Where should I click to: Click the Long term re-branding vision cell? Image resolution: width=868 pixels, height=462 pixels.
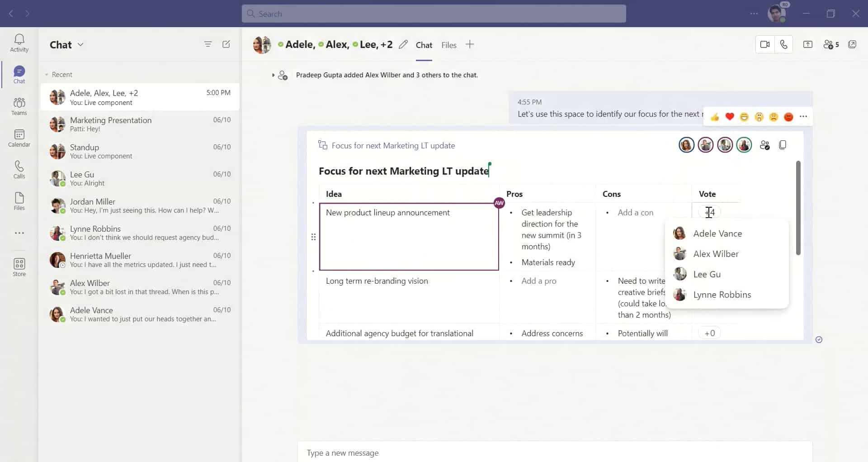[409, 297]
